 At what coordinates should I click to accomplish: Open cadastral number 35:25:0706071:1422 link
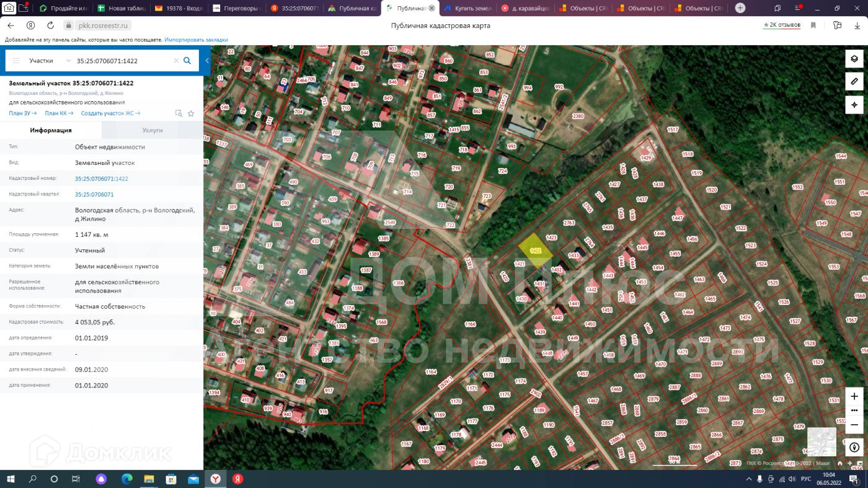pyautogui.click(x=102, y=179)
